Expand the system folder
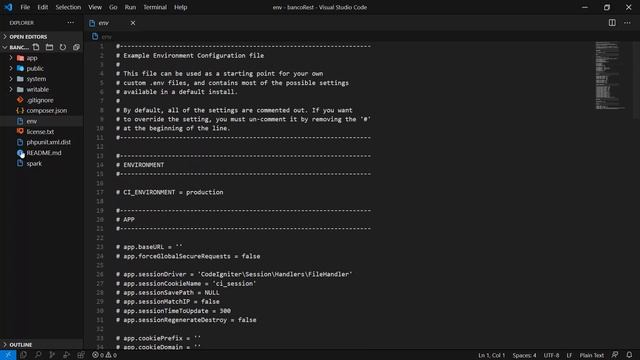Screen dimensions: 640x360 point(11,79)
